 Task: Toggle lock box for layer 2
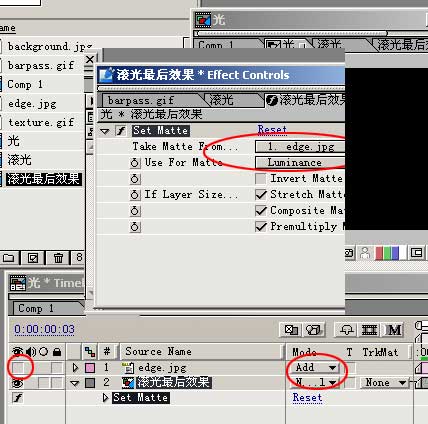pyautogui.click(x=57, y=383)
